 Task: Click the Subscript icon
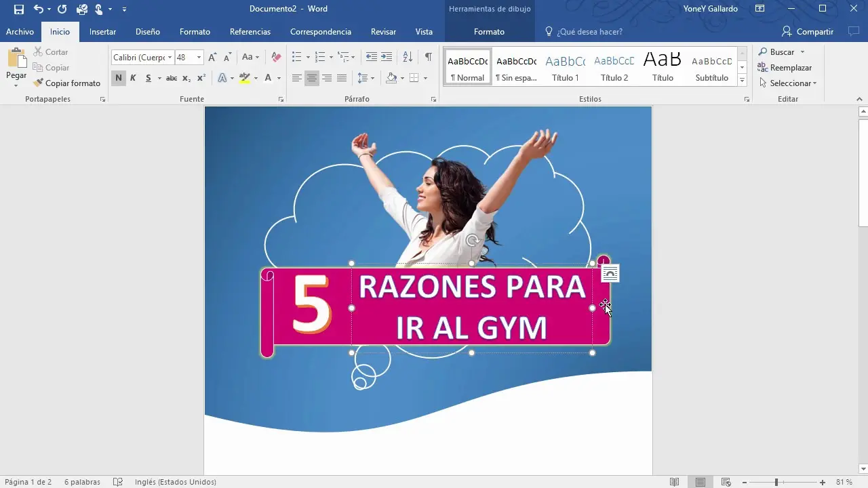tap(186, 78)
